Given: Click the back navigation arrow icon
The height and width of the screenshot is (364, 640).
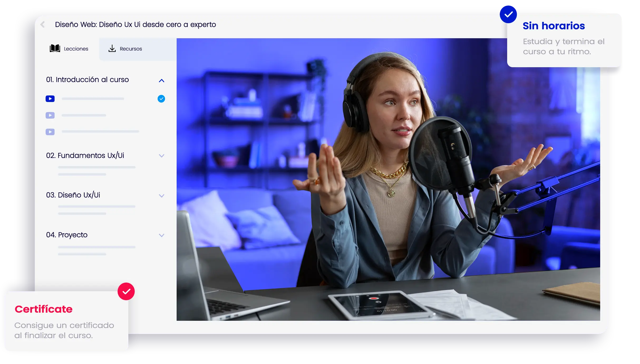Looking at the screenshot, I should click(42, 24).
